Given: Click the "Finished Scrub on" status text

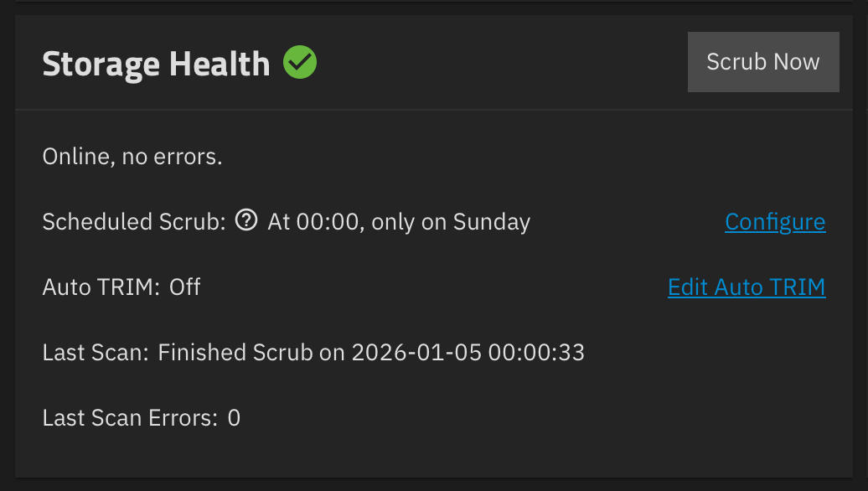Looking at the screenshot, I should 251,353.
